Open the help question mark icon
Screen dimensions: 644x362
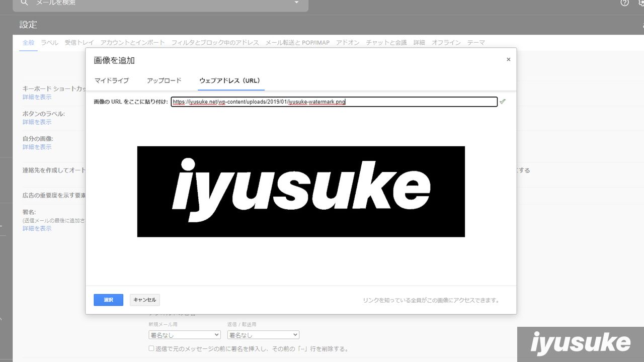point(625,3)
